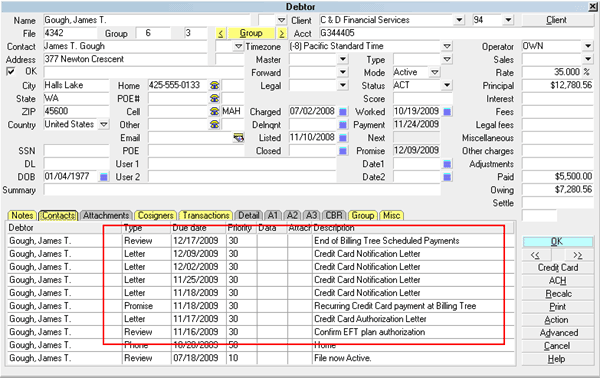The height and width of the screenshot is (378, 600).
Task: Go to next group member arrow
Action: tap(281, 34)
